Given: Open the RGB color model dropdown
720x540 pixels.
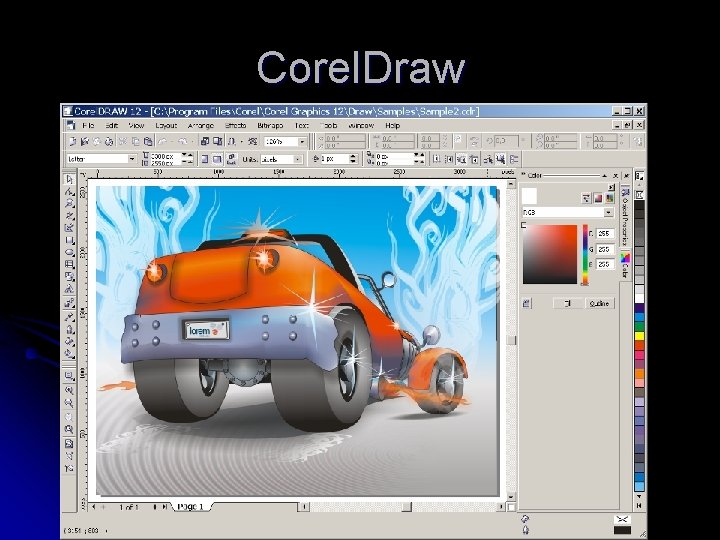Looking at the screenshot, I should pyautogui.click(x=608, y=213).
